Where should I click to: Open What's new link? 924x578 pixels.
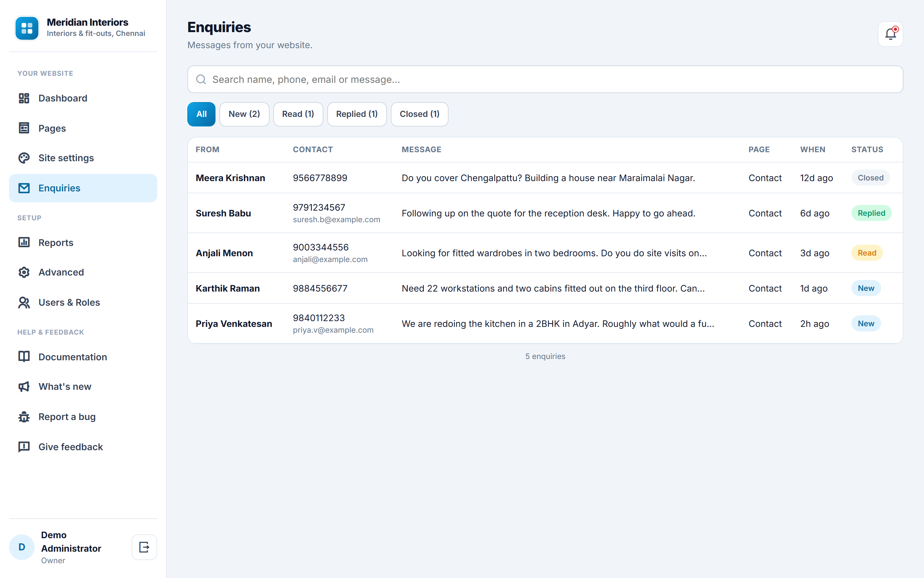click(x=83, y=387)
